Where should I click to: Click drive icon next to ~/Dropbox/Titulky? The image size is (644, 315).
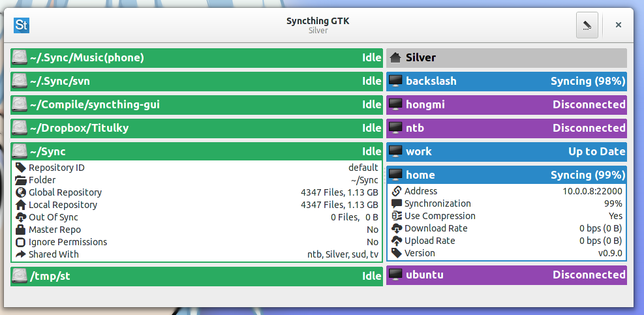click(x=20, y=128)
